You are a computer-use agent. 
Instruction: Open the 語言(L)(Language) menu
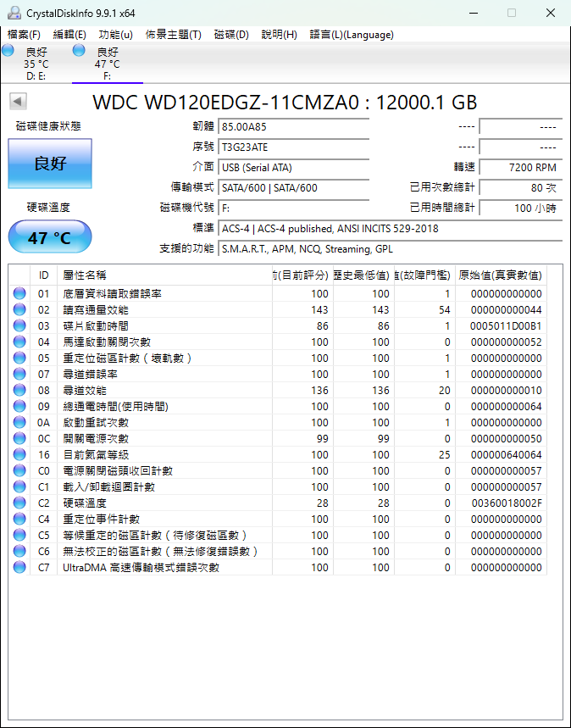352,35
